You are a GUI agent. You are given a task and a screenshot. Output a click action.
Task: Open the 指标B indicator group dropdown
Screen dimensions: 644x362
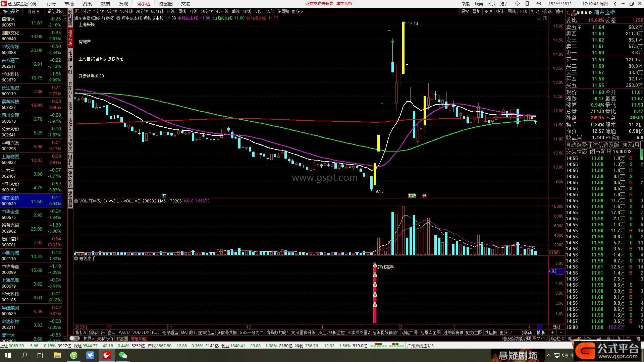click(x=527, y=333)
